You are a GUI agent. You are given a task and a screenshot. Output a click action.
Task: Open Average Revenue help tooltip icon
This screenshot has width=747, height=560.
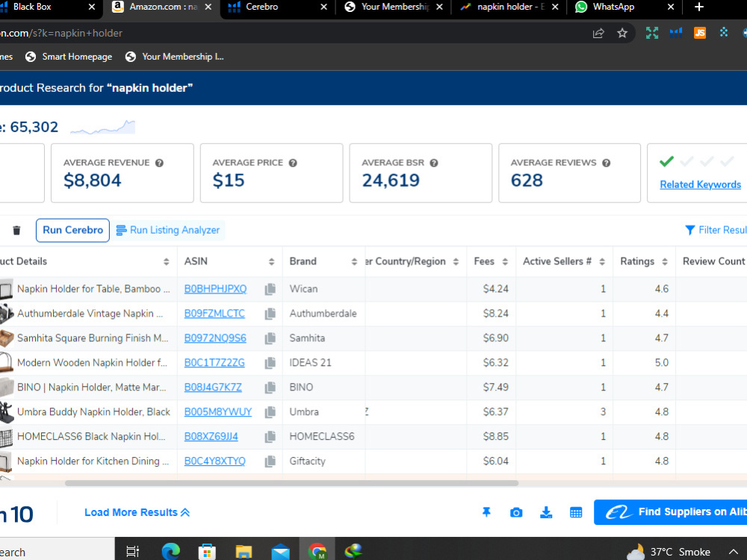[160, 163]
